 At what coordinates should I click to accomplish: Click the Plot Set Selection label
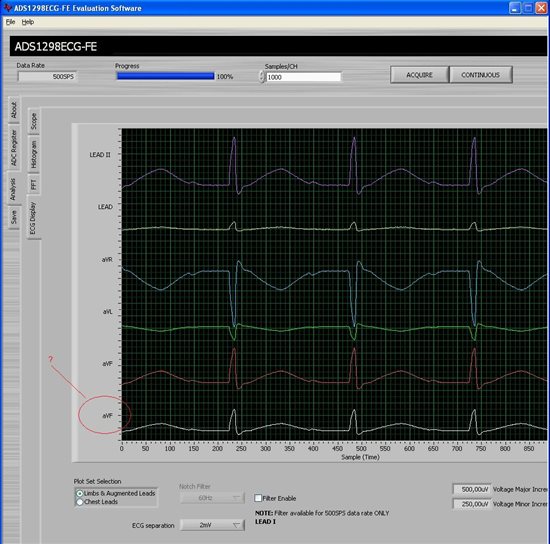point(97,481)
